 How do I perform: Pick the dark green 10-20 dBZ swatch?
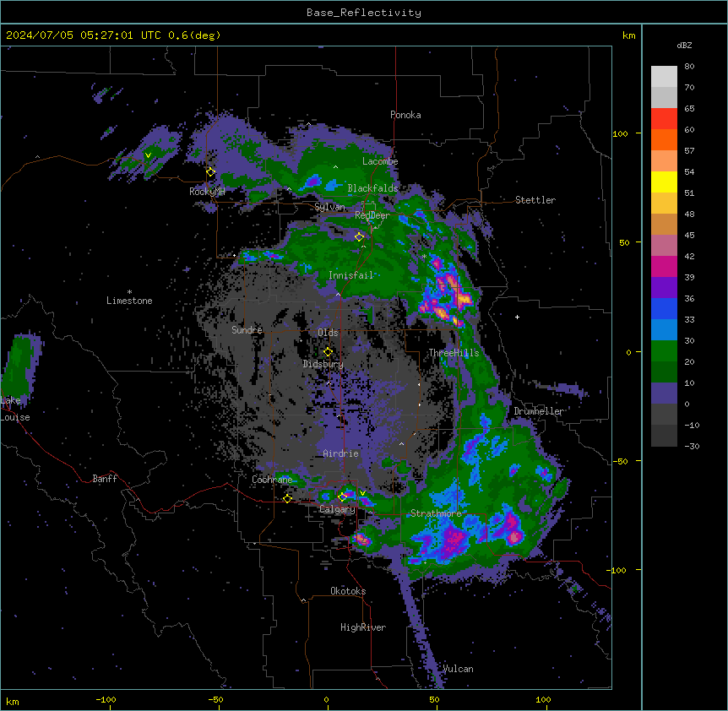[664, 372]
